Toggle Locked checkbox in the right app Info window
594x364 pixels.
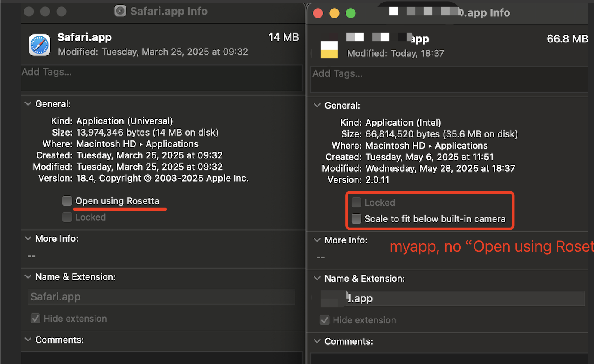tap(356, 203)
